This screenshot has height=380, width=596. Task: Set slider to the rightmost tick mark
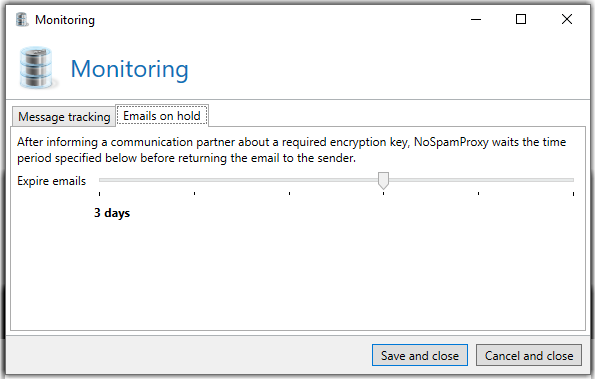pyautogui.click(x=573, y=180)
